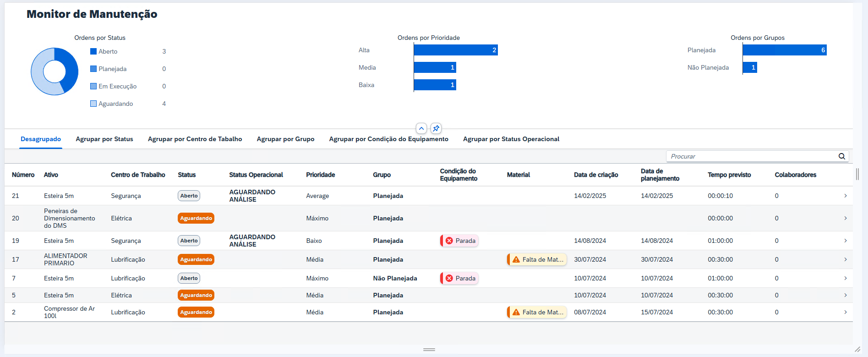Click warning icon on order 17 material
Image resolution: width=868 pixels, height=357 pixels.
(x=516, y=259)
